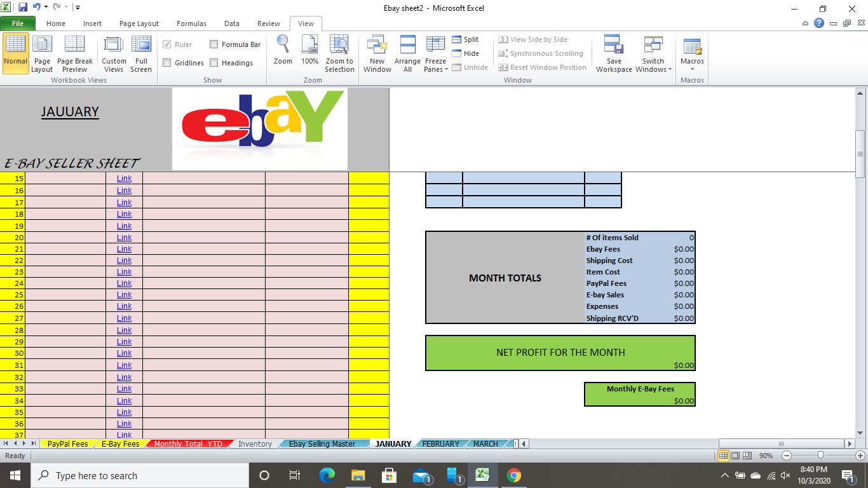This screenshot has height=488, width=868.
Task: Click Save icon in Quick Access Toolbar
Action: 23,8
